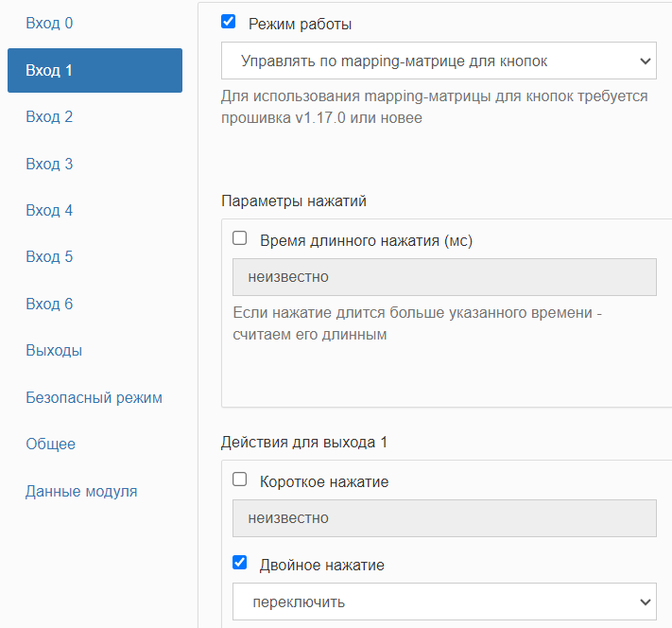This screenshot has width=672, height=628.
Task: Enable the Короткое нажатие checkbox
Action: click(239, 479)
